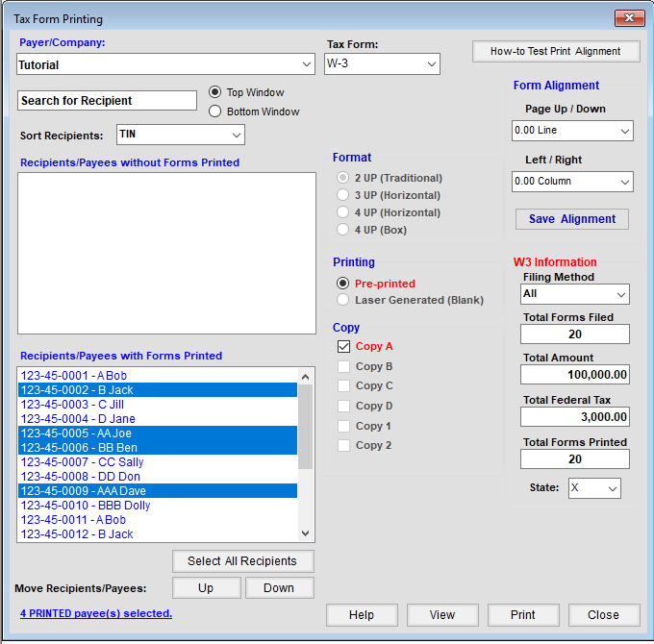Click the Search for Recipient field
Image resolution: width=654 pixels, height=644 pixels.
point(107,101)
